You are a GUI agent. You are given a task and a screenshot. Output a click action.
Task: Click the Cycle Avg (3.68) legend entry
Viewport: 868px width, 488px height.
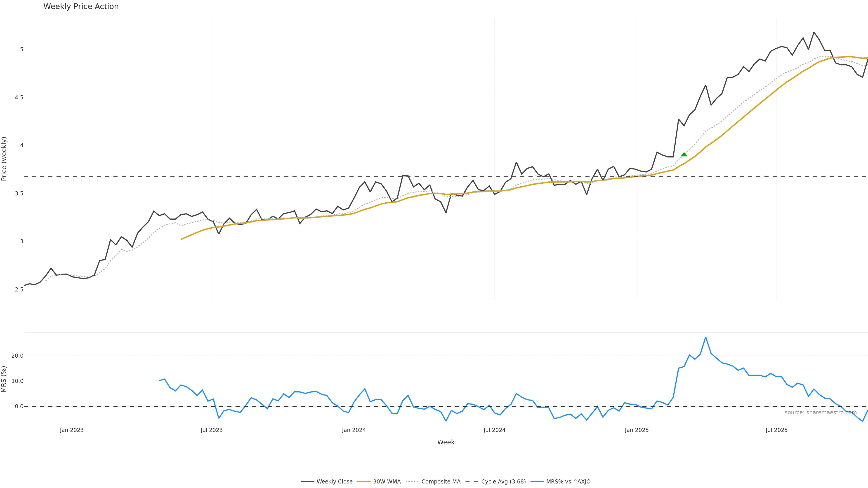[x=503, y=482]
